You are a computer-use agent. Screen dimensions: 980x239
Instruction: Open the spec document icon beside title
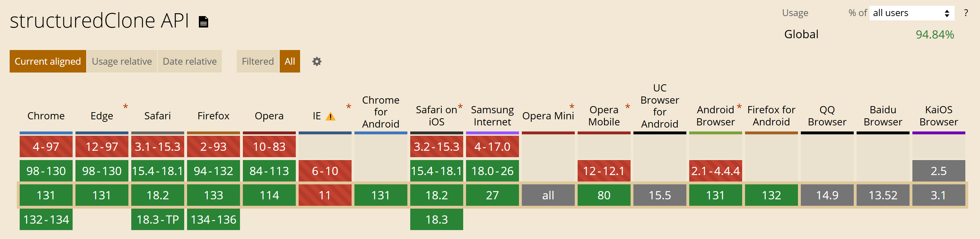tap(204, 22)
